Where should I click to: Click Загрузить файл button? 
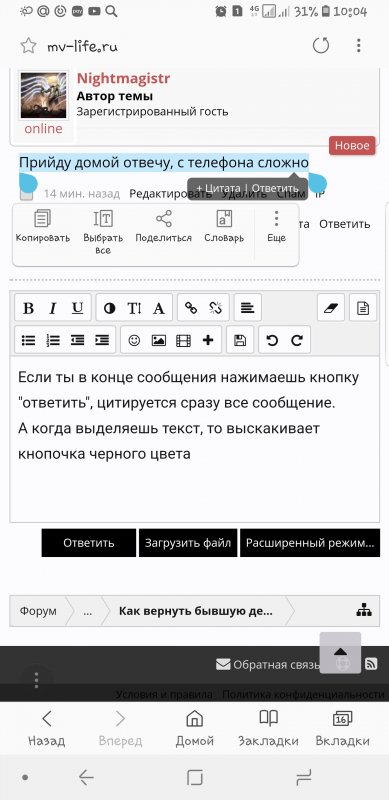coord(188,543)
